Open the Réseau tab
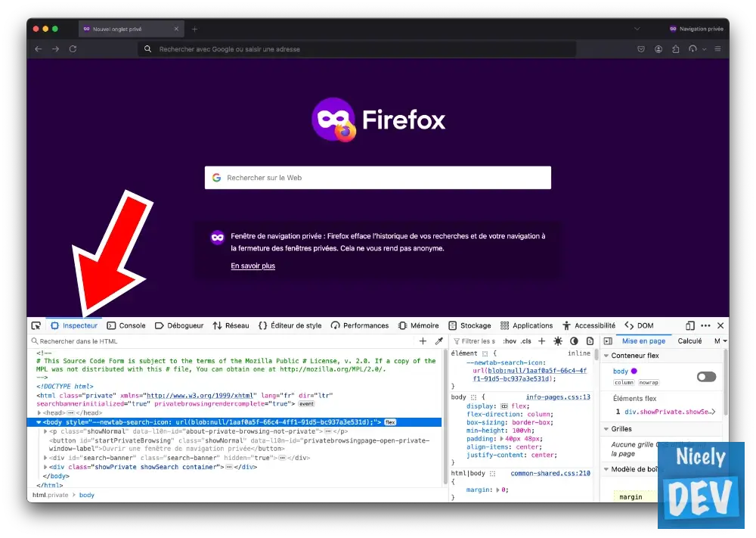 [231, 325]
